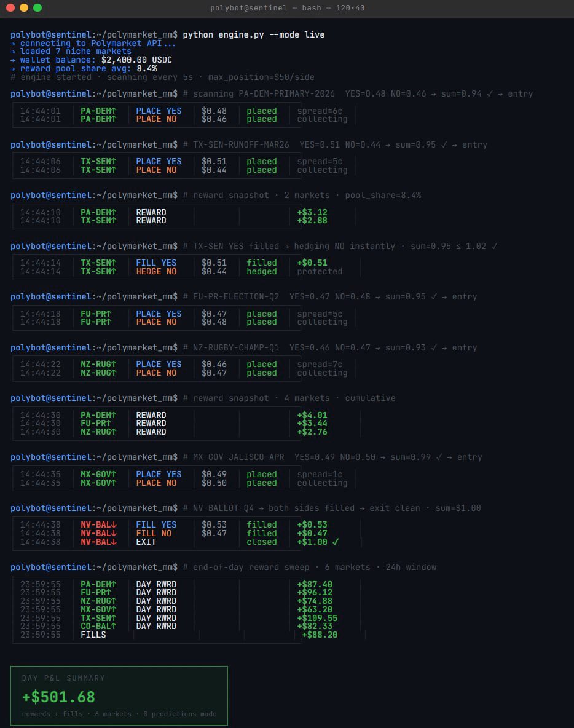Click the 'MX-GOV-JALISCO-APR' market name
Image resolution: width=574 pixels, height=728 pixels.
coord(238,457)
